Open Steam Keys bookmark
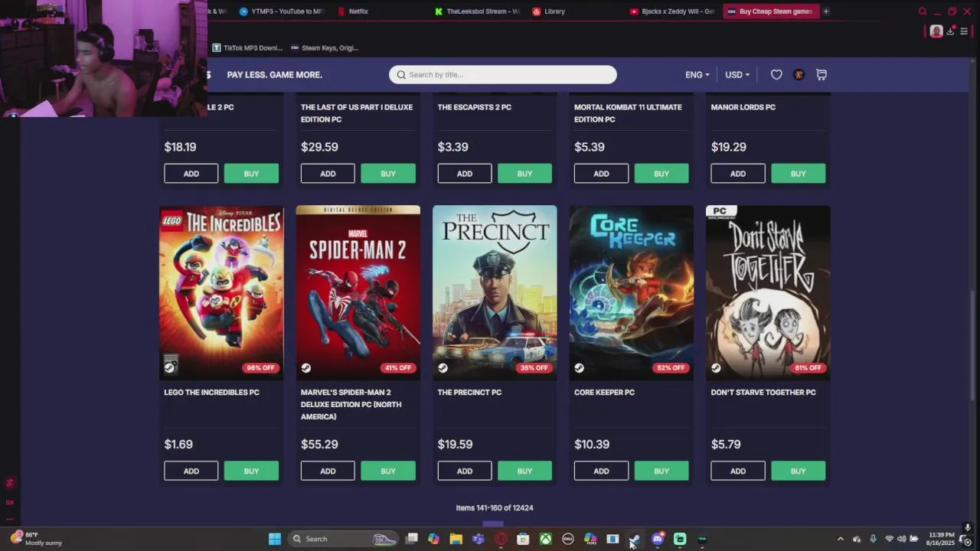The width and height of the screenshot is (980, 551). click(x=324, y=47)
